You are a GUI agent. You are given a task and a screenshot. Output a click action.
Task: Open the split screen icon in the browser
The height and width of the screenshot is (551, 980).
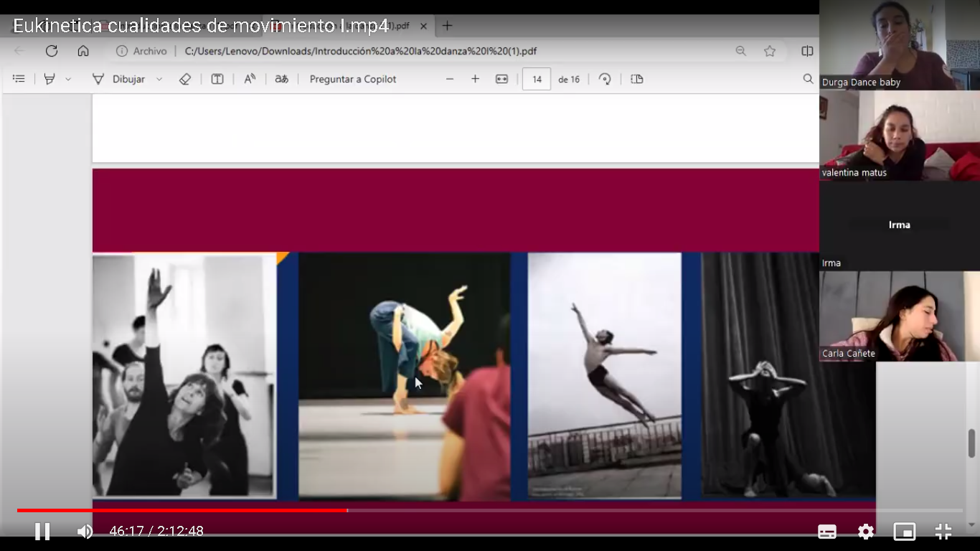coord(807,51)
